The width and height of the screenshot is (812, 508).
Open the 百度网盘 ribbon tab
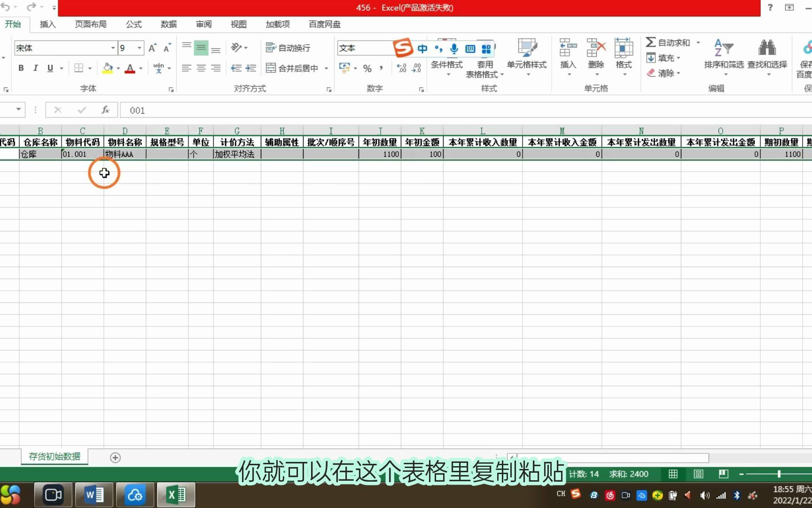[324, 24]
